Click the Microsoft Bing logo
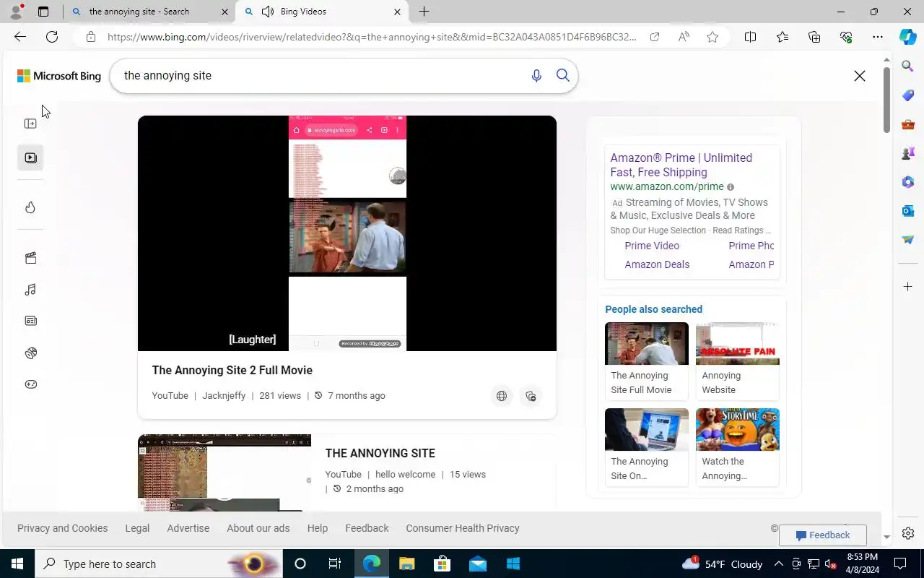Viewport: 924px width, 578px height. 59,76
